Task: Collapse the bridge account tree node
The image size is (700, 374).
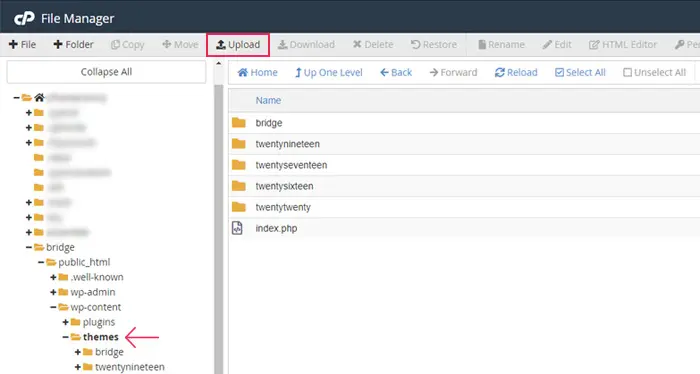Action: [29, 247]
